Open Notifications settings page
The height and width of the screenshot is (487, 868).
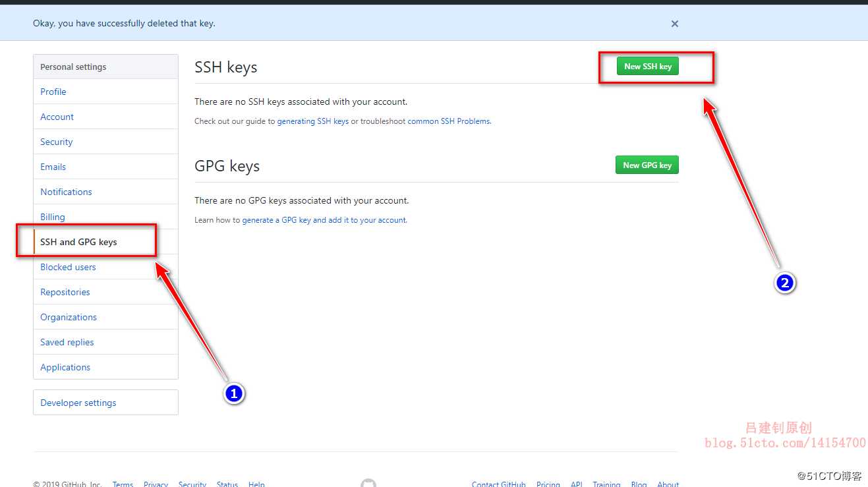105,192
